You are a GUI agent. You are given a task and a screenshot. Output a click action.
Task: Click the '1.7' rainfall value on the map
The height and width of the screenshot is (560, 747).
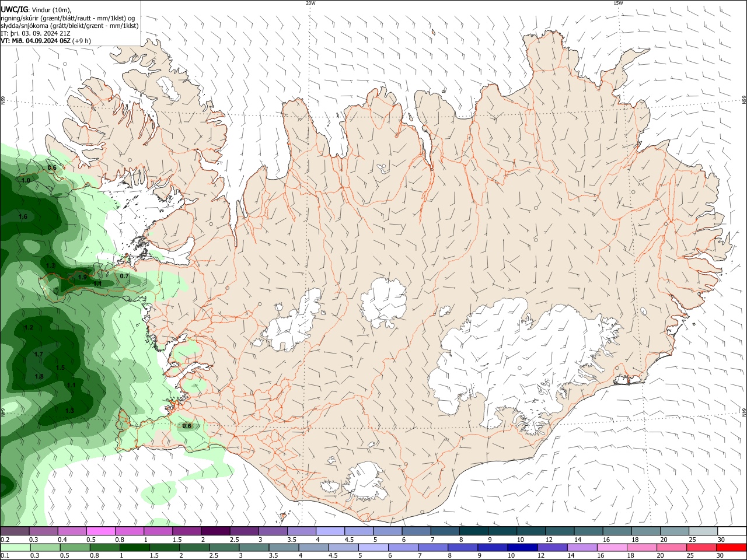(x=39, y=355)
